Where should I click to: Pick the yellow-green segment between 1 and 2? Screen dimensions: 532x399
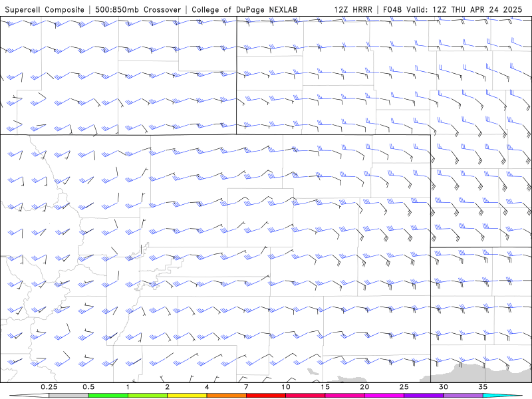pyautogui.click(x=148, y=396)
